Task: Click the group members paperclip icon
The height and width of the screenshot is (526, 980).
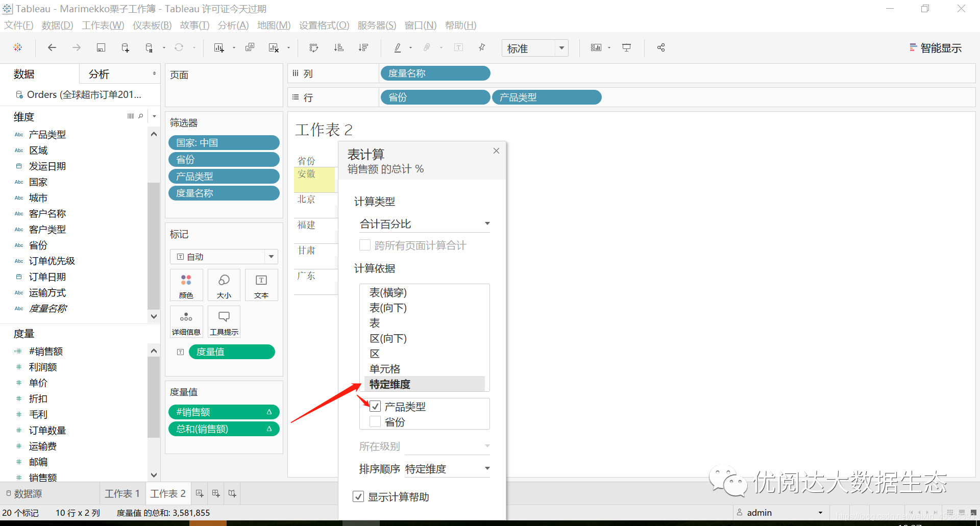Action: pyautogui.click(x=427, y=47)
